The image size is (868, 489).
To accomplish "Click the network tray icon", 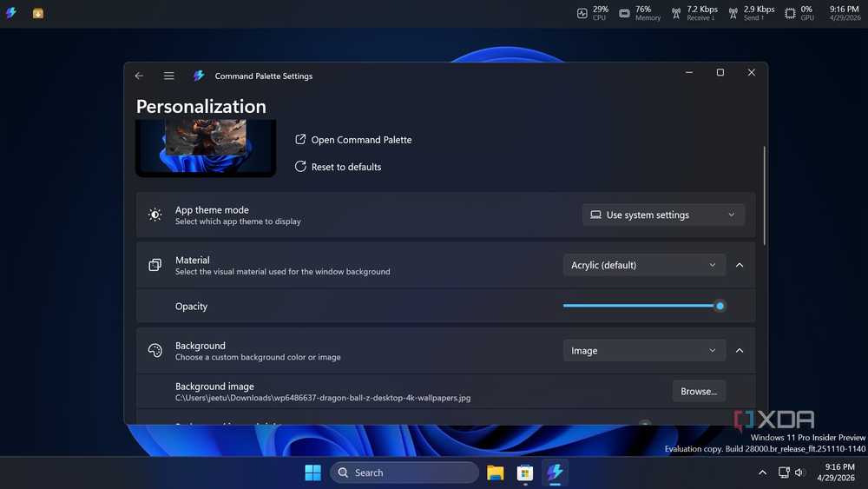I will [784, 472].
